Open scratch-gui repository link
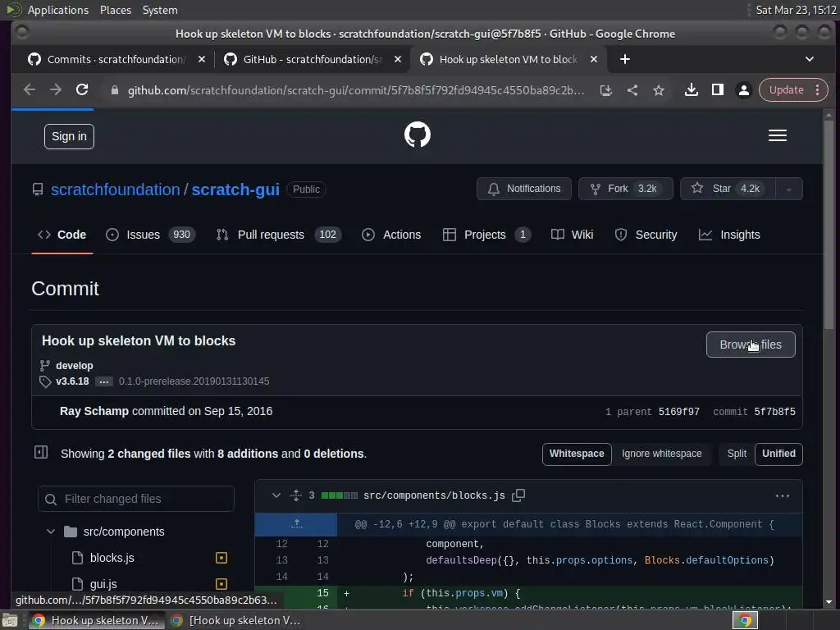840x630 pixels. coord(235,189)
